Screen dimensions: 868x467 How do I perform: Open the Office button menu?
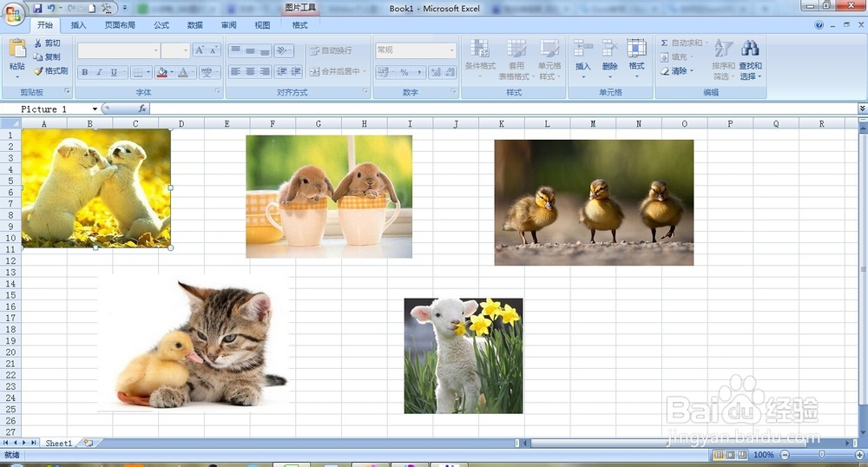(x=13, y=14)
